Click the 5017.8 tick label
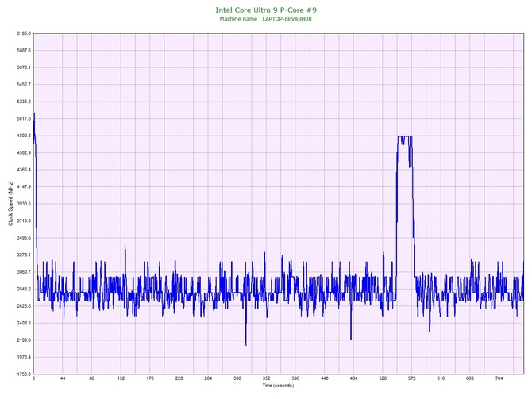Screen dimensions: 532x399 coord(24,119)
